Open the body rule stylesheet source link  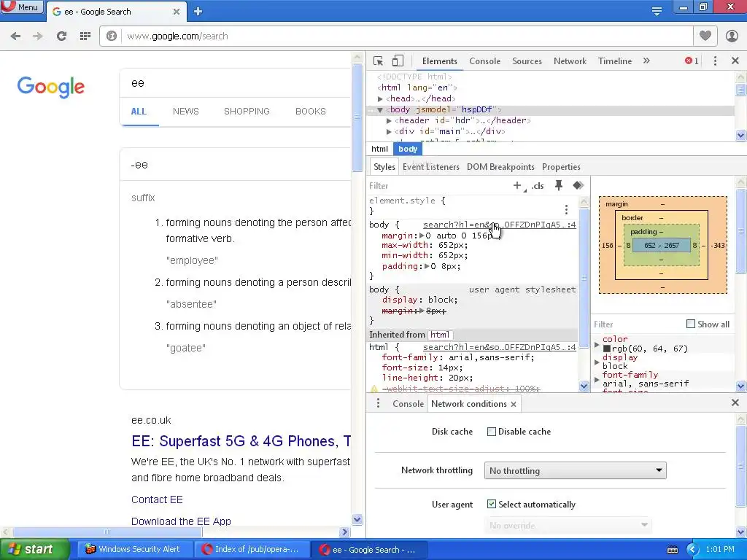pyautogui.click(x=499, y=225)
